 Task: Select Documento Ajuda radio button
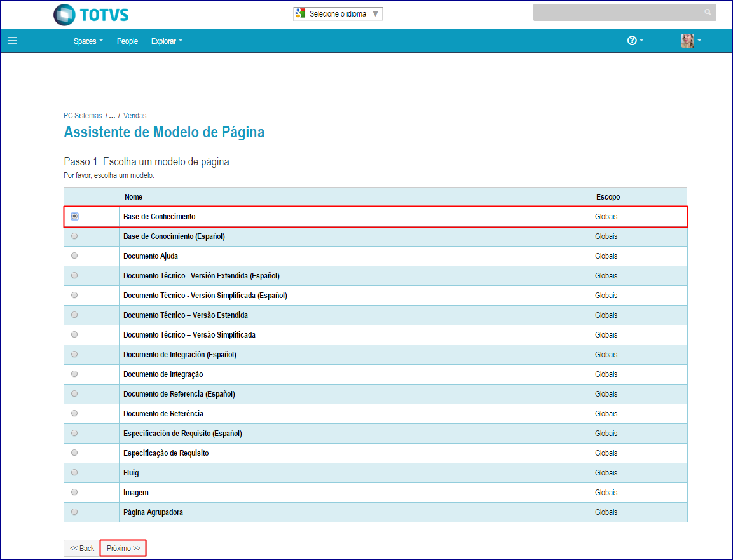(x=74, y=256)
